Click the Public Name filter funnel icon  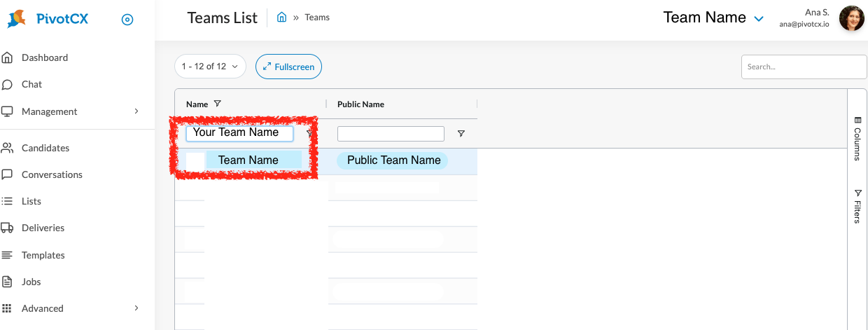pos(461,134)
